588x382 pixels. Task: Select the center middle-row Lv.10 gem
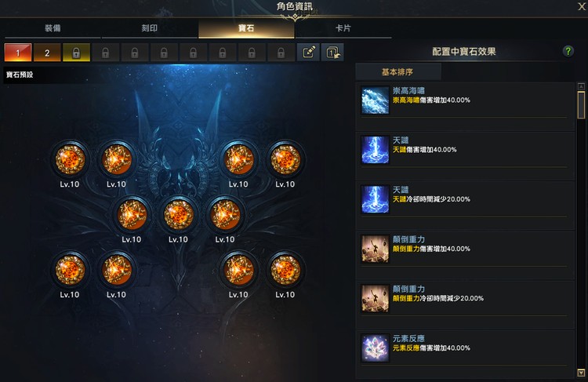coord(179,215)
